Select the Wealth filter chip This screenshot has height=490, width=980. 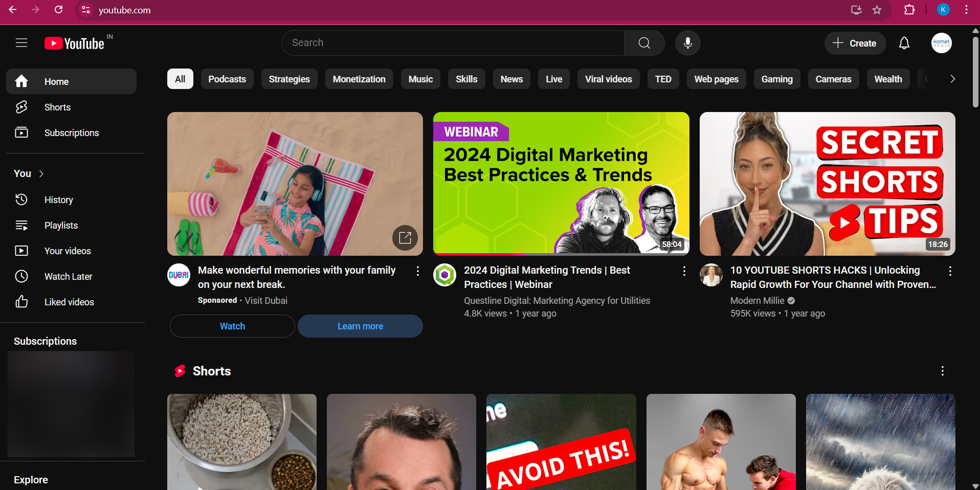pos(888,79)
